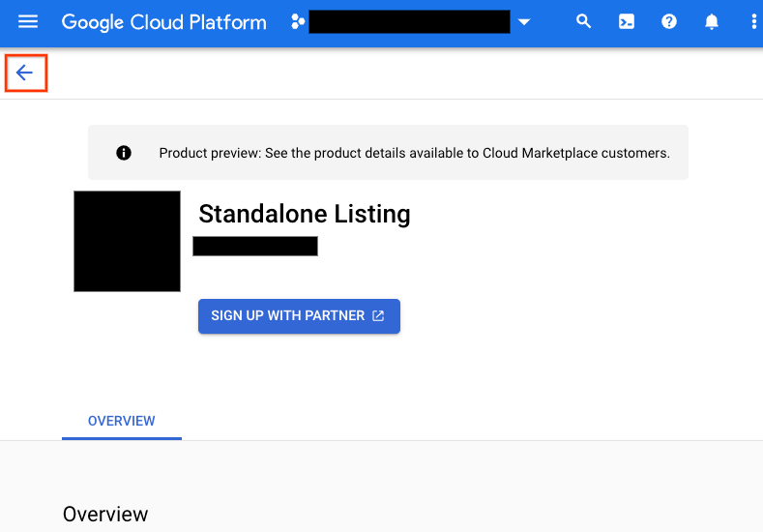Image resolution: width=763 pixels, height=532 pixels.
Task: Activate Cloud Shell terminal icon
Action: [x=627, y=21]
